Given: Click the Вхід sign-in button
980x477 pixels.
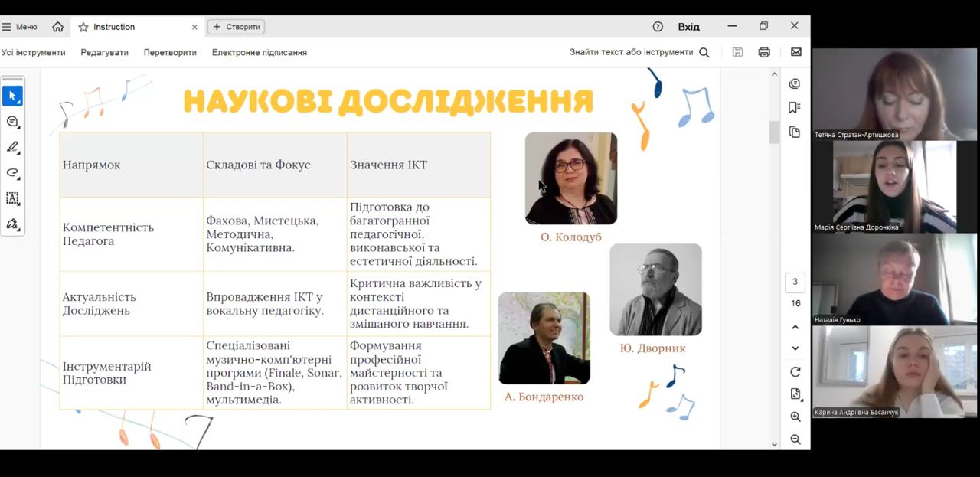Looking at the screenshot, I should (688, 27).
